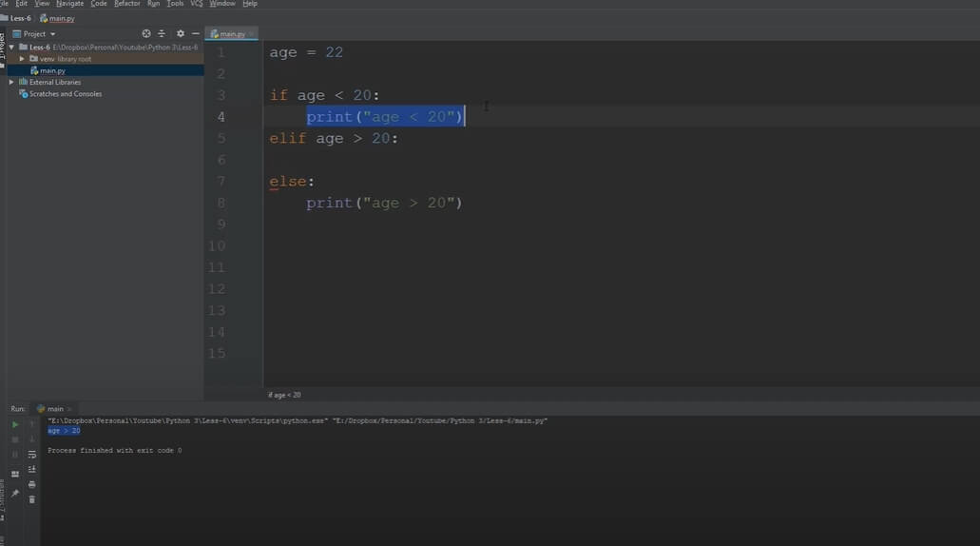Click highlighted 'age > 20' console output

(x=64, y=431)
